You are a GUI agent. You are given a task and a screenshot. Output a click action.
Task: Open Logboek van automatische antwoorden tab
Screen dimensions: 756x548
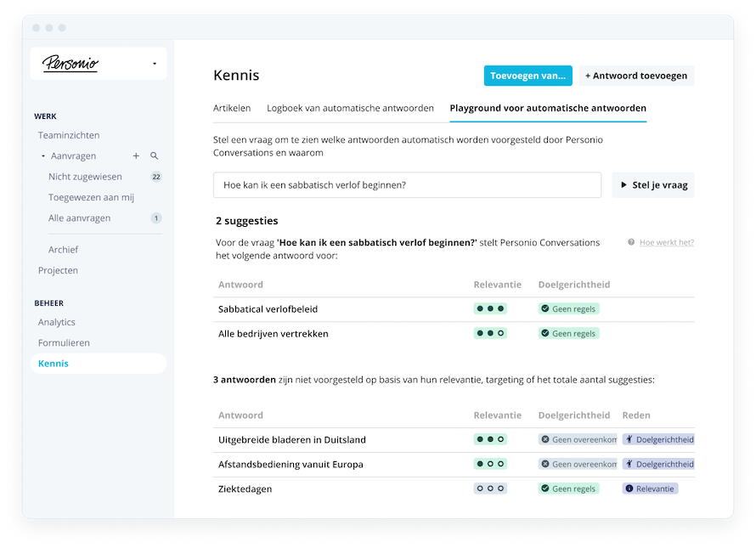(x=350, y=108)
